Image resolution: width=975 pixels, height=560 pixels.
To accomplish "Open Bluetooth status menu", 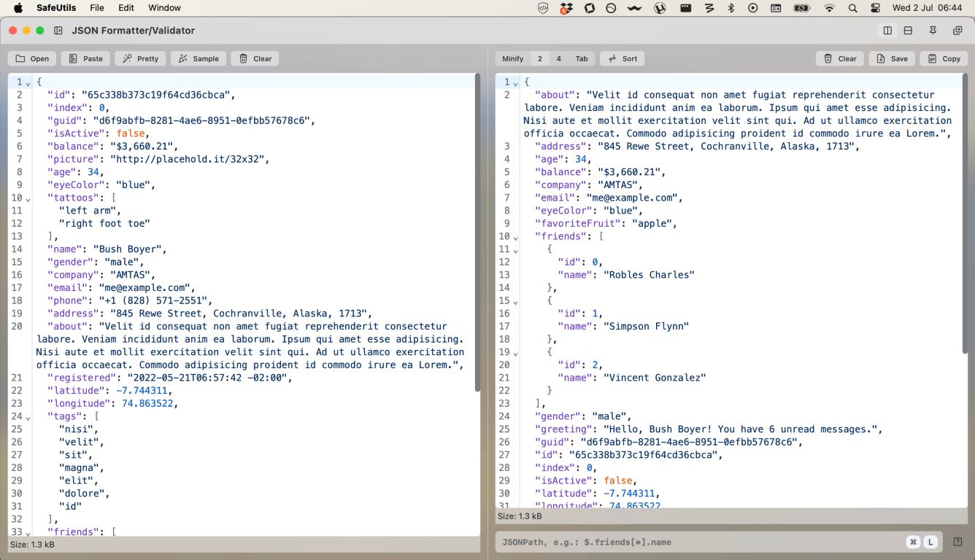I will point(731,8).
